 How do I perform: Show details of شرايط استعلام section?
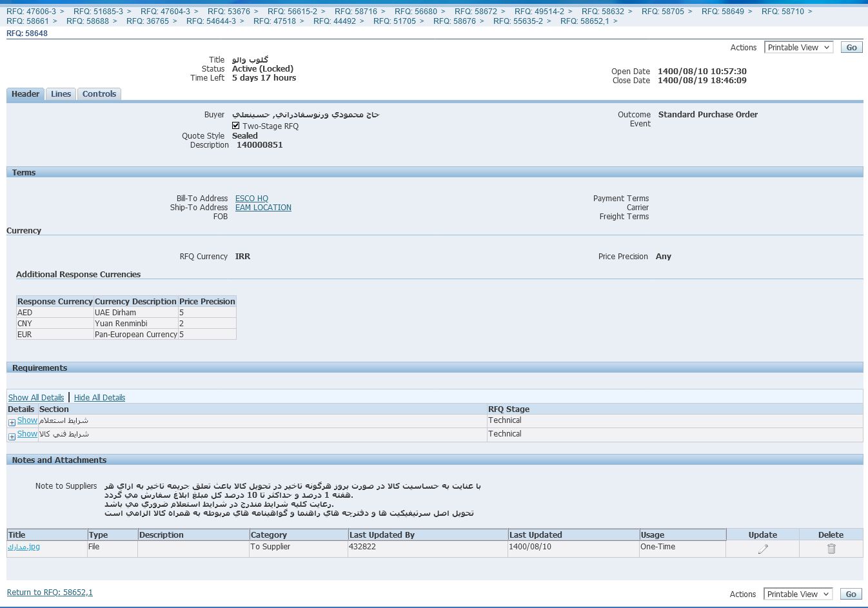[27, 420]
